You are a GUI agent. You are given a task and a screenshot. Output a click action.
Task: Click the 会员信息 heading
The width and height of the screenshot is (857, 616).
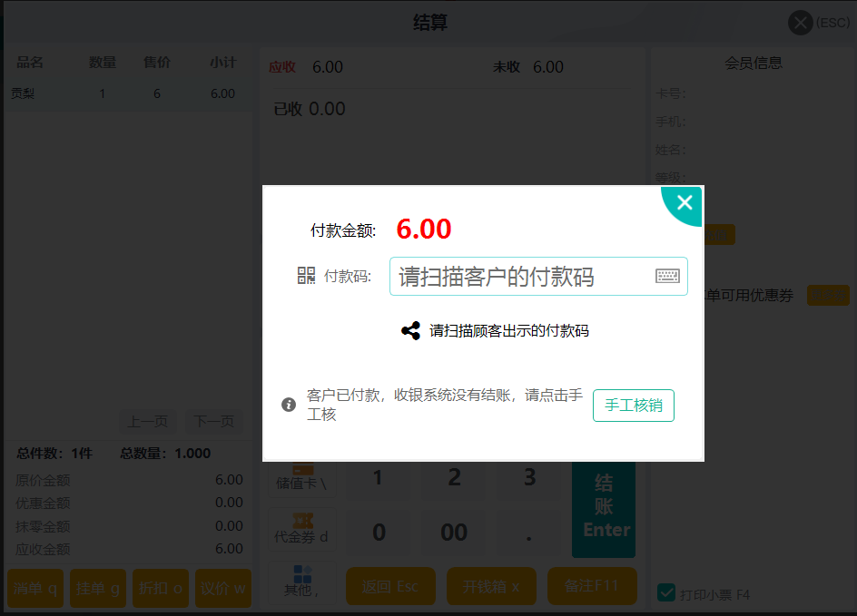pos(754,63)
